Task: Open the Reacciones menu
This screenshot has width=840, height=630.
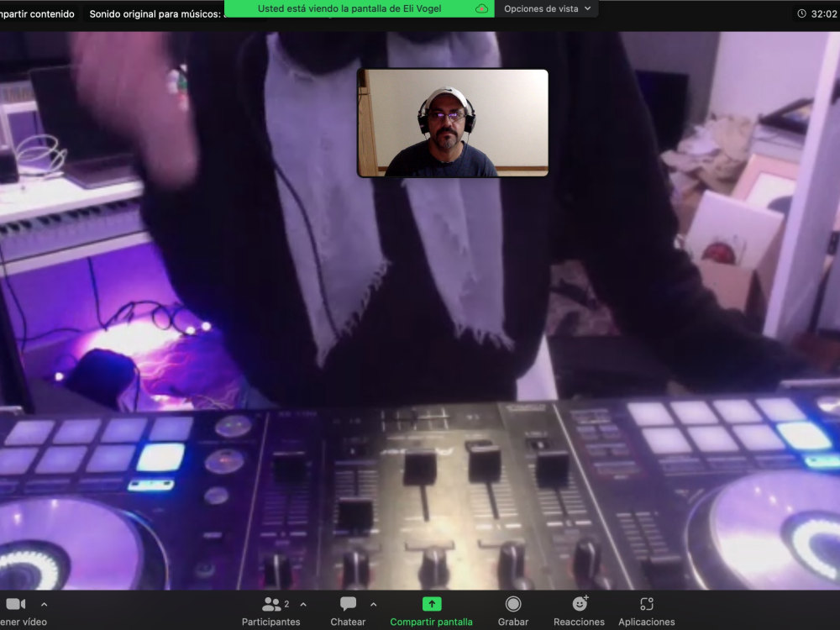Action: click(579, 612)
